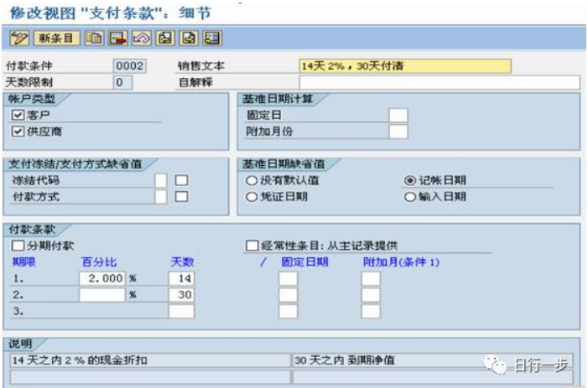The image size is (588, 388).
Task: Click the Delete entry toolbar icon
Action: click(117, 39)
